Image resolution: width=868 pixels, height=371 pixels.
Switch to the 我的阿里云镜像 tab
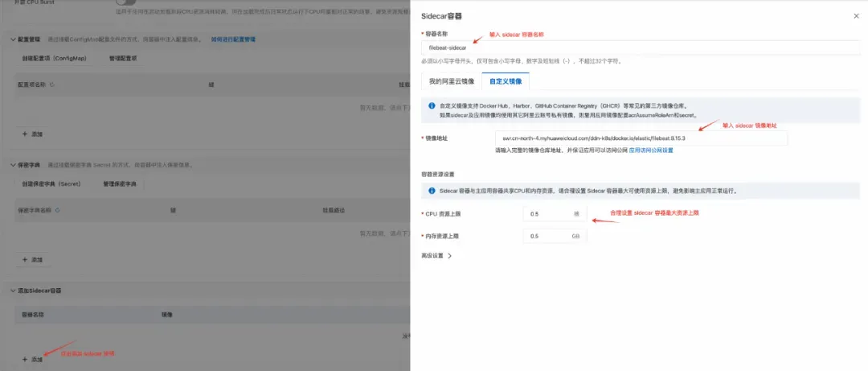click(x=451, y=81)
